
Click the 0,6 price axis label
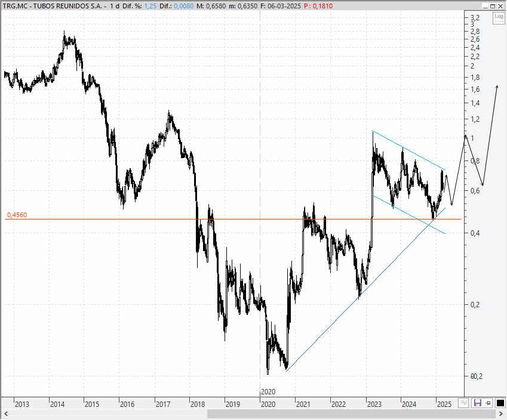[x=475, y=191]
